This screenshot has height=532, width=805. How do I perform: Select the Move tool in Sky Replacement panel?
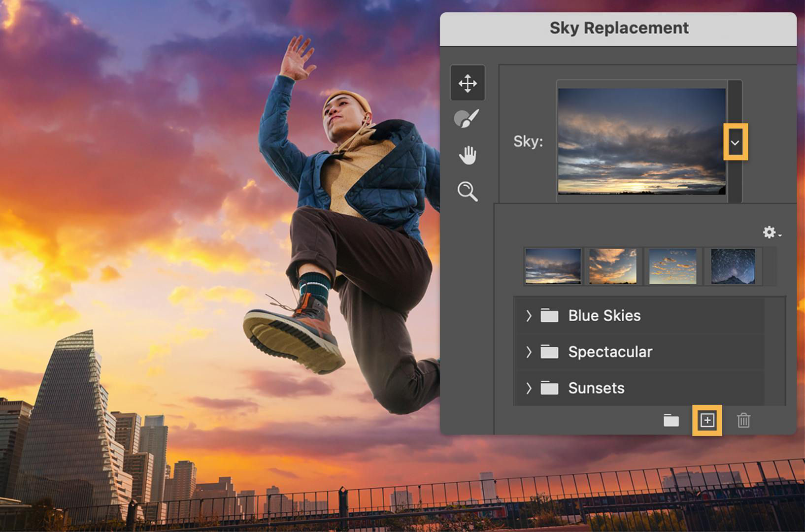tap(467, 83)
